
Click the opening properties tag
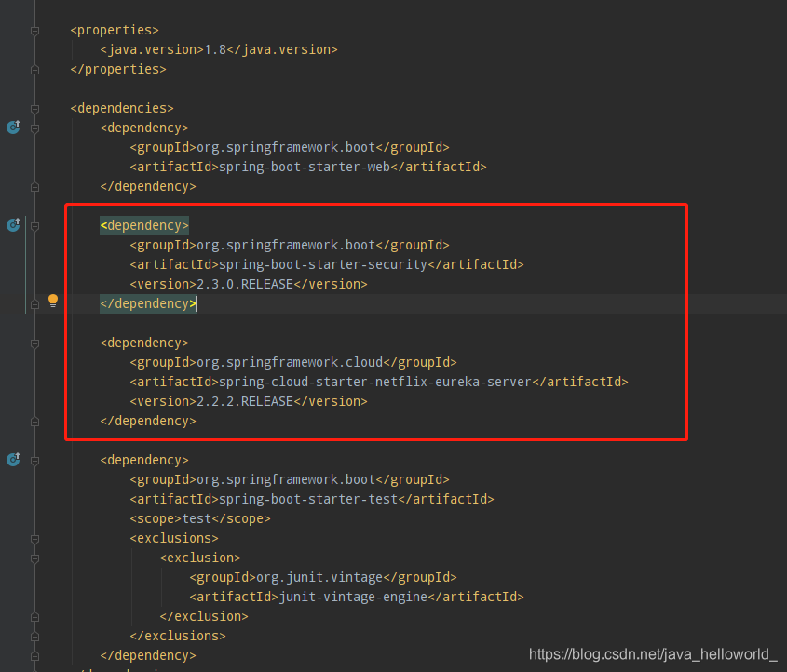(x=115, y=30)
